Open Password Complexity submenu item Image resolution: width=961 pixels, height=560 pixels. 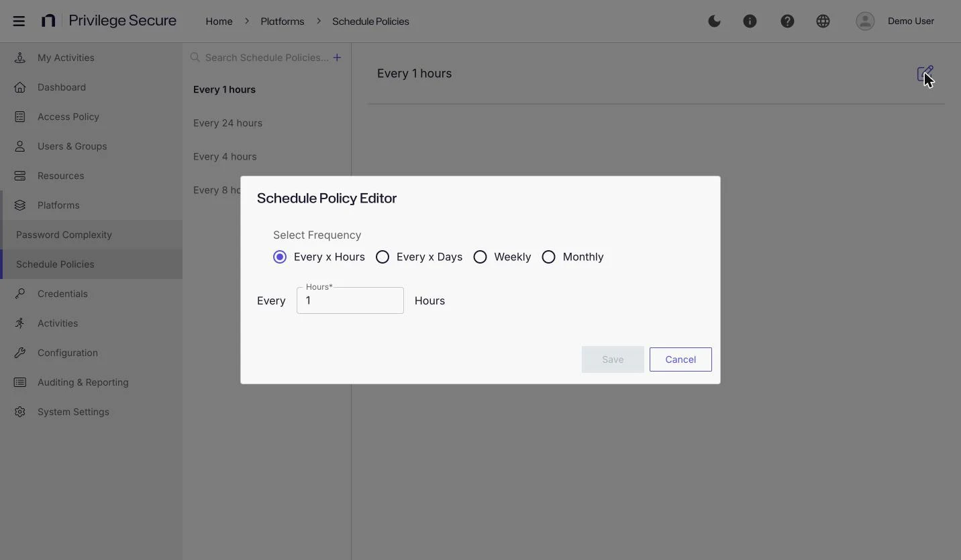pos(91,235)
